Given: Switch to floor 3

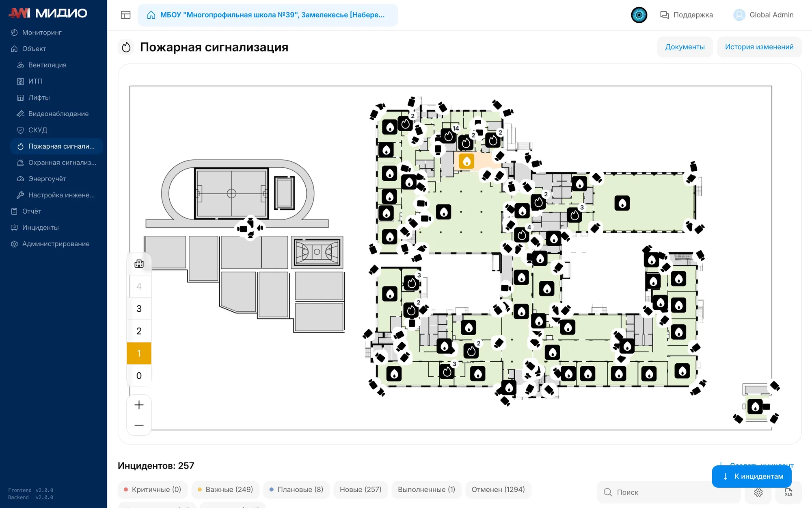Looking at the screenshot, I should pos(139,308).
